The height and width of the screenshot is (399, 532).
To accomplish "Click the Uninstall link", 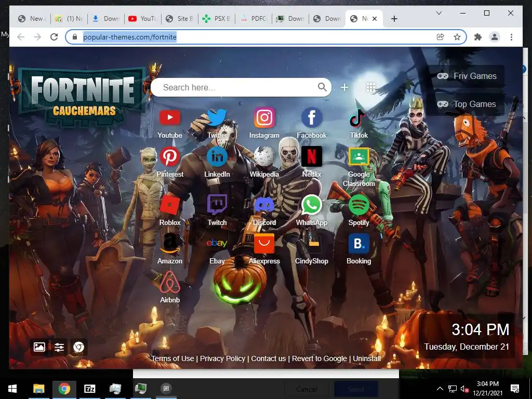I will tap(367, 358).
